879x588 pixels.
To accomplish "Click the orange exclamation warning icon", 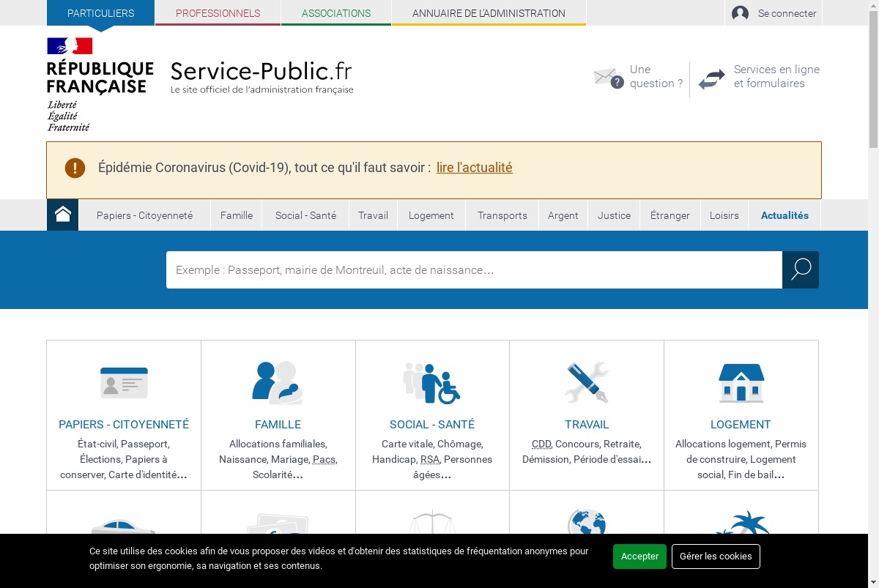I will (x=75, y=168).
